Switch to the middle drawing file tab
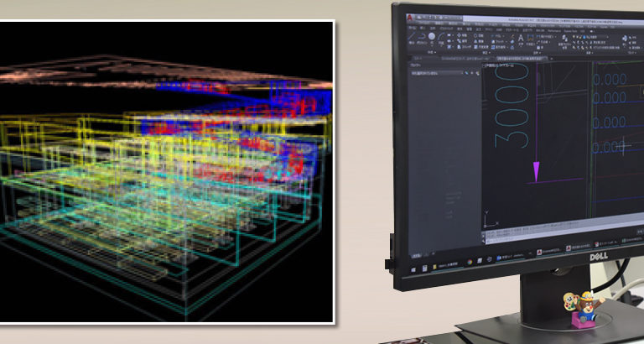This screenshot has width=644, height=344. pyautogui.click(x=465, y=59)
